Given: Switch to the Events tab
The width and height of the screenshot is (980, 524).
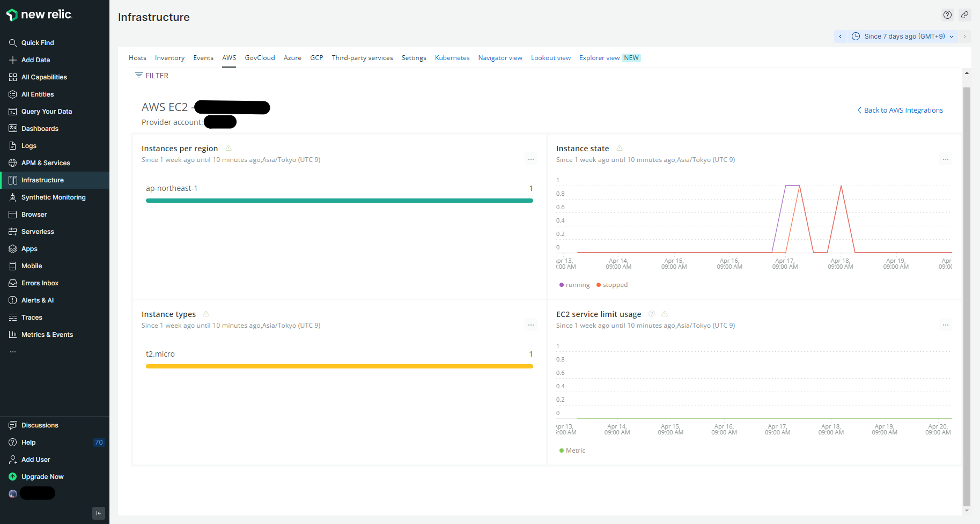Looking at the screenshot, I should click(203, 58).
